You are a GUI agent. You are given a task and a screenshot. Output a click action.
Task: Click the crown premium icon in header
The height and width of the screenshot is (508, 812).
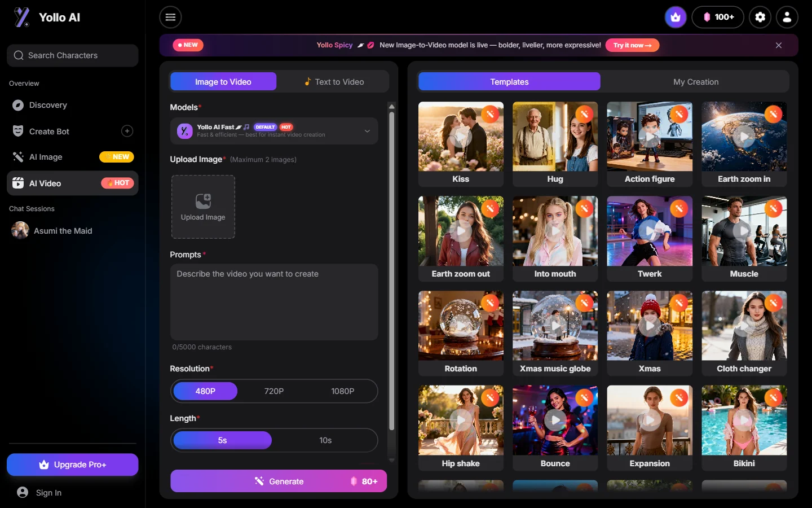click(x=676, y=17)
